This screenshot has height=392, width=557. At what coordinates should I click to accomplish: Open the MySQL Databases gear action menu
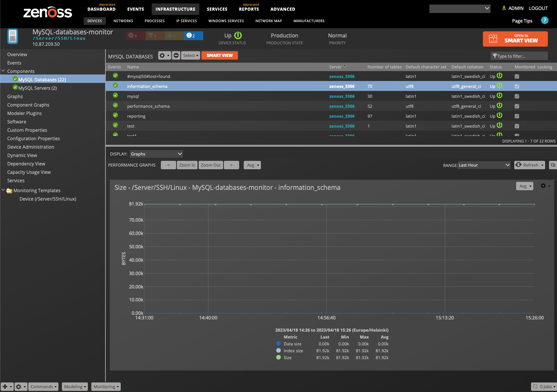[164, 55]
